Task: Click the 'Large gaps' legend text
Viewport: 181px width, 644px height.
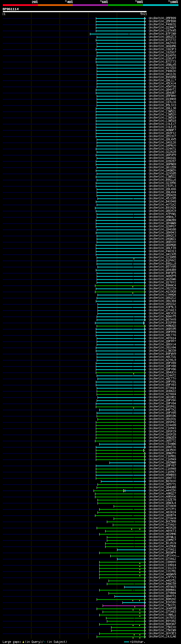Action: (x=12, y=642)
